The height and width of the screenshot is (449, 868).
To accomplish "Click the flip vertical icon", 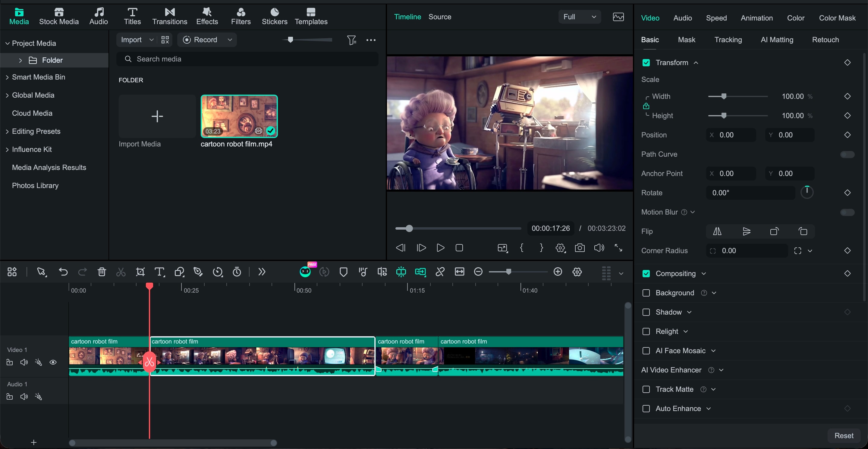I will [x=746, y=231].
